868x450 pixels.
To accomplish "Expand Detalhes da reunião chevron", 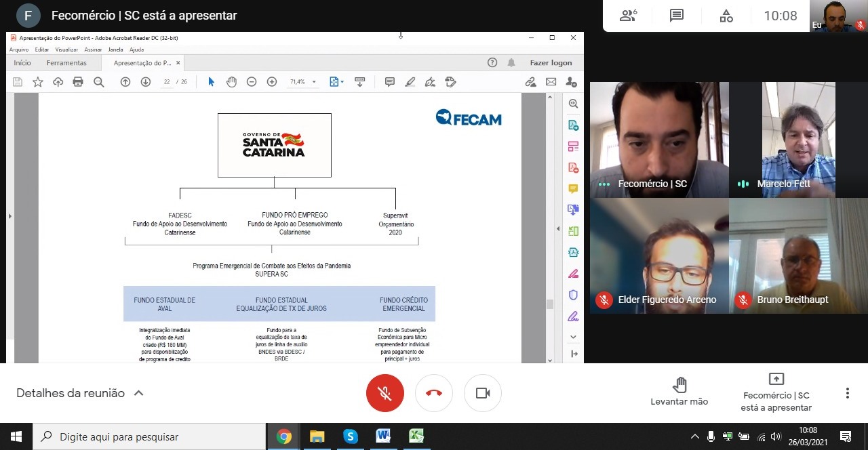I will pos(138,393).
